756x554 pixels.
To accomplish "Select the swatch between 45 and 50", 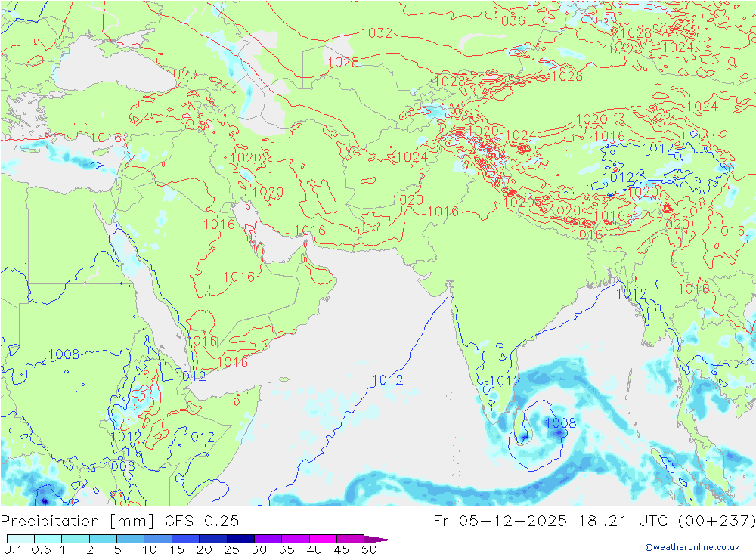I will pyautogui.click(x=350, y=539).
